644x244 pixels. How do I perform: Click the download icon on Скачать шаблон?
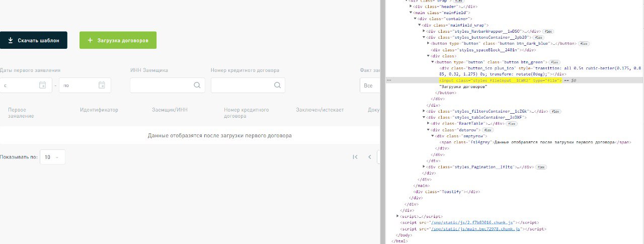(x=10, y=40)
